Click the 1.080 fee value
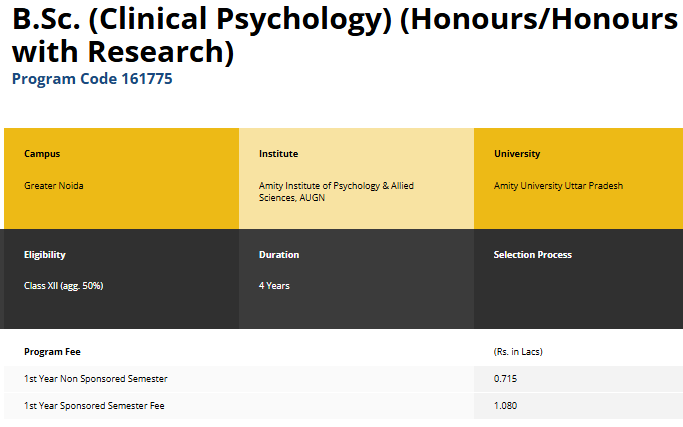 [505, 406]
